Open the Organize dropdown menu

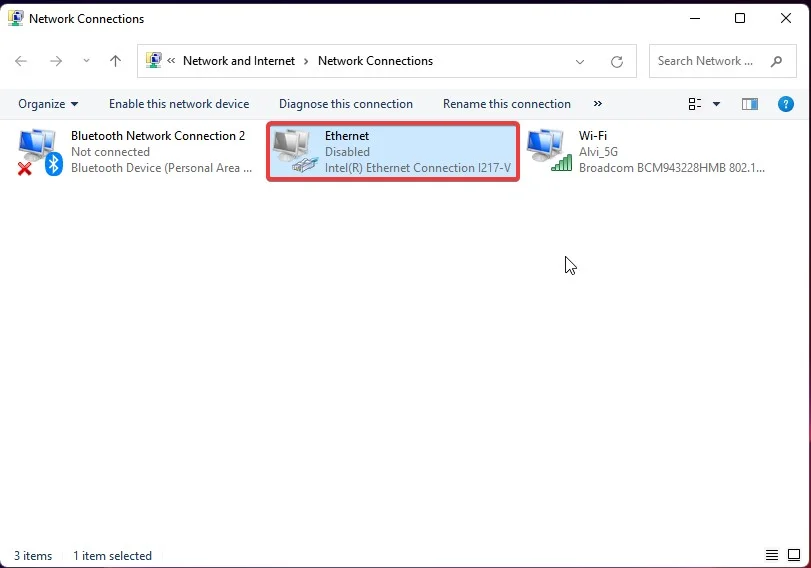point(48,104)
